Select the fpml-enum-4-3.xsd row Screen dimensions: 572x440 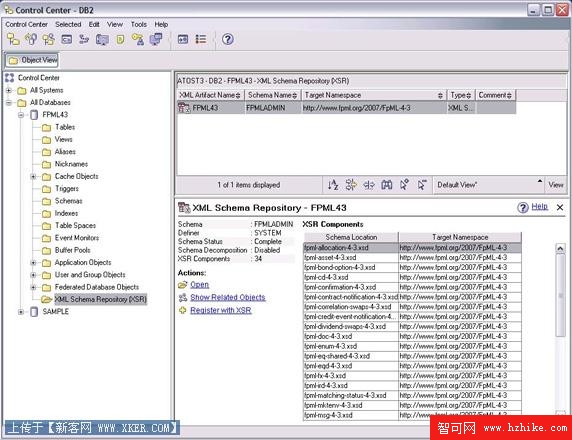[413, 346]
